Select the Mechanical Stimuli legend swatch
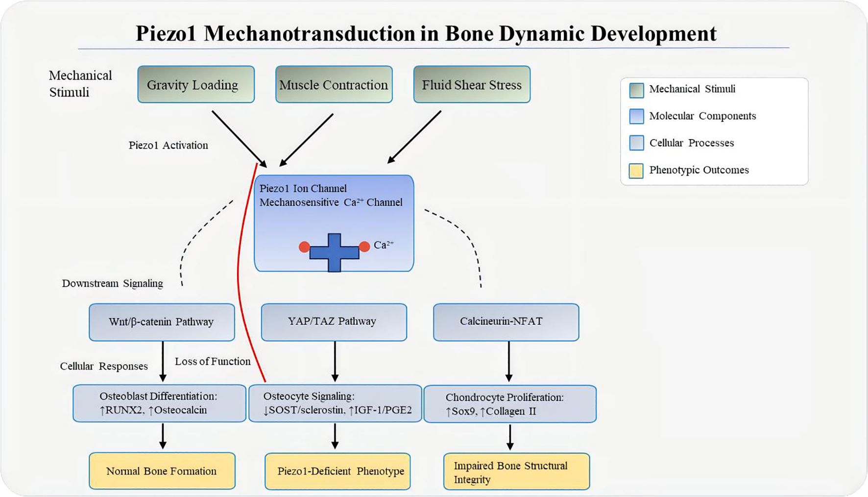The width and height of the screenshot is (868, 497). click(x=636, y=90)
